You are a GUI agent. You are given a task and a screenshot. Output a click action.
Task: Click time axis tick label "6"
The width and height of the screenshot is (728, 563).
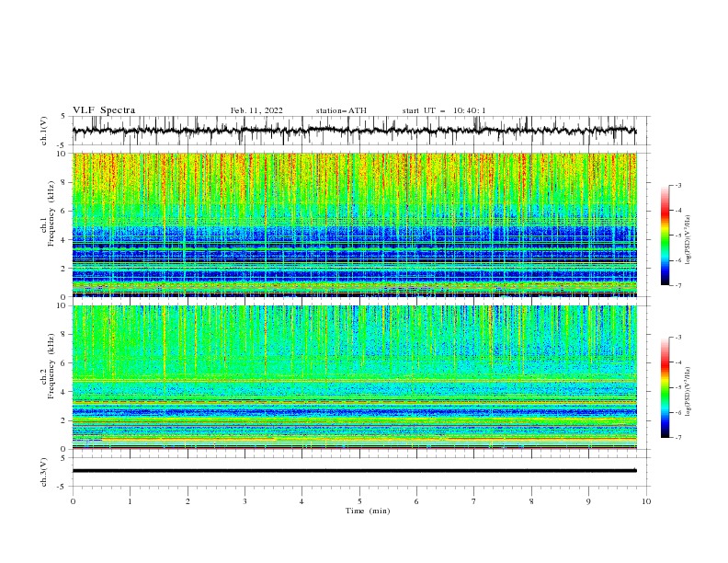point(416,501)
